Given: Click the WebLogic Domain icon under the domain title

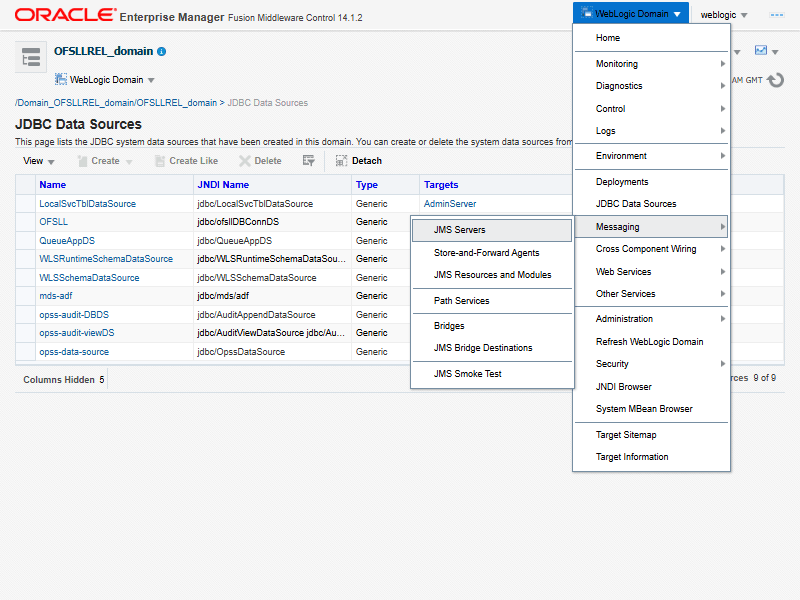Looking at the screenshot, I should (61, 79).
